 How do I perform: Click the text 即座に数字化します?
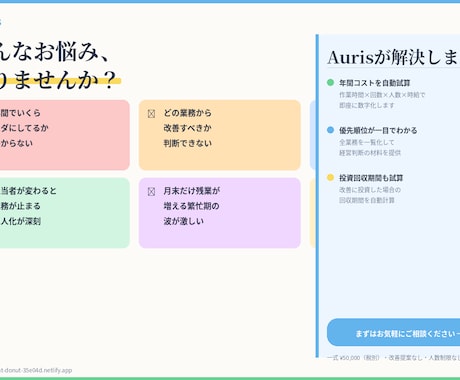click(x=367, y=105)
